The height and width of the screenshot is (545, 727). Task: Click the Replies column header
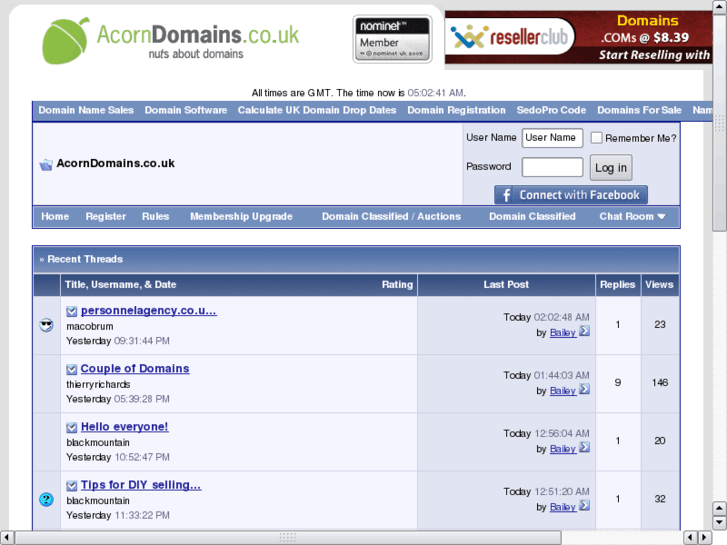point(618,285)
